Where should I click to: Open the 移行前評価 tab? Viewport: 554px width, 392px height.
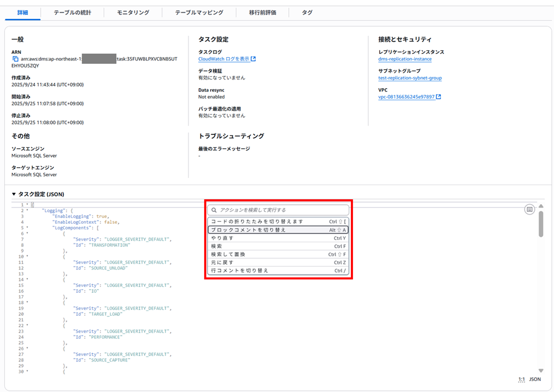263,13
